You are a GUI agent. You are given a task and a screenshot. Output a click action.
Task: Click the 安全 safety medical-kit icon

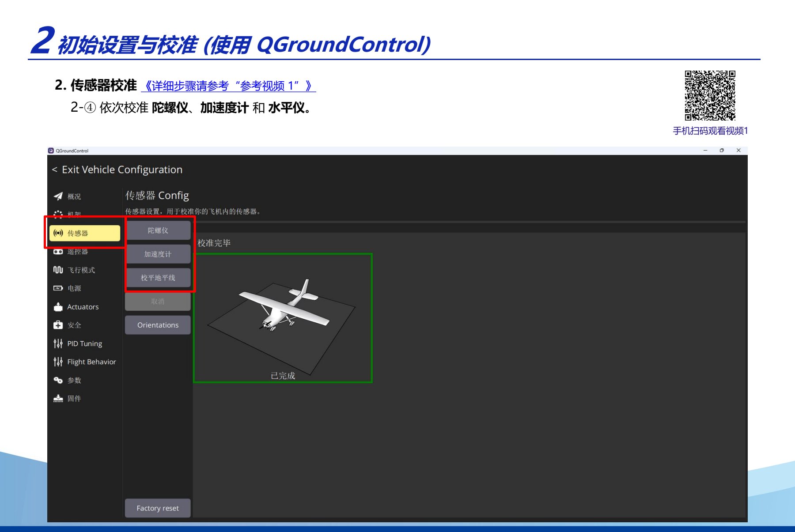[58, 325]
